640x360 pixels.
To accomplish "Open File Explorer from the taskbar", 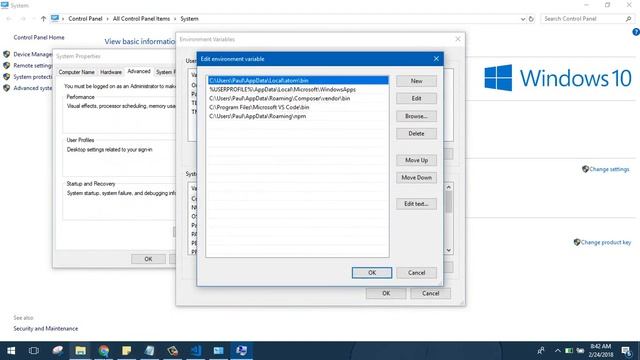I will (x=80, y=351).
